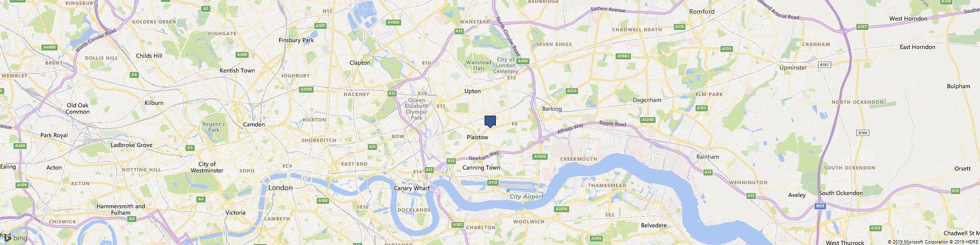Click the blue location pin marker

click(x=490, y=122)
